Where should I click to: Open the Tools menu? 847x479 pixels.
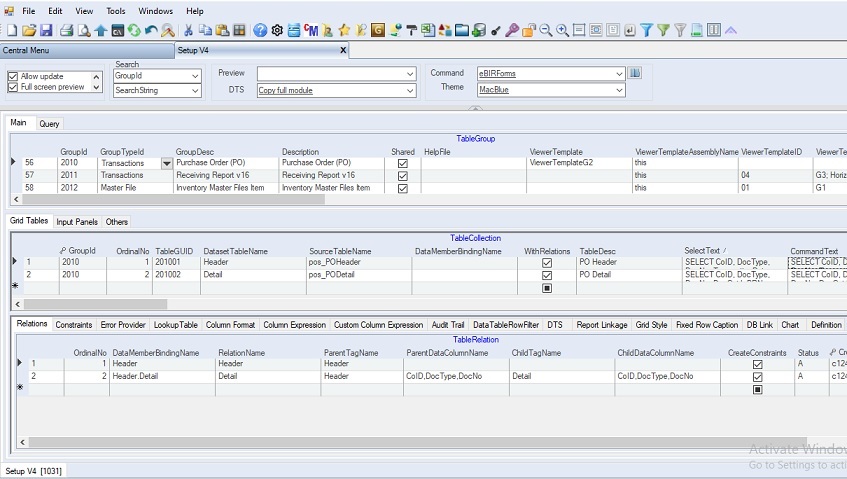tap(116, 11)
